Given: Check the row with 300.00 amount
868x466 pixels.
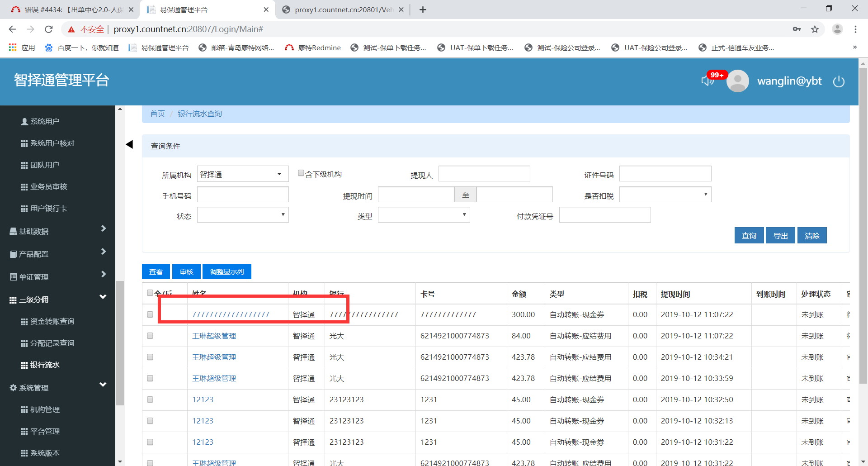Looking at the screenshot, I should pos(150,314).
